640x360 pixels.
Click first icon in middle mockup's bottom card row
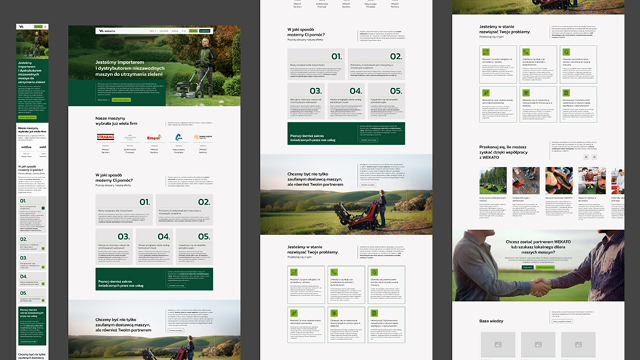[x=294, y=313]
